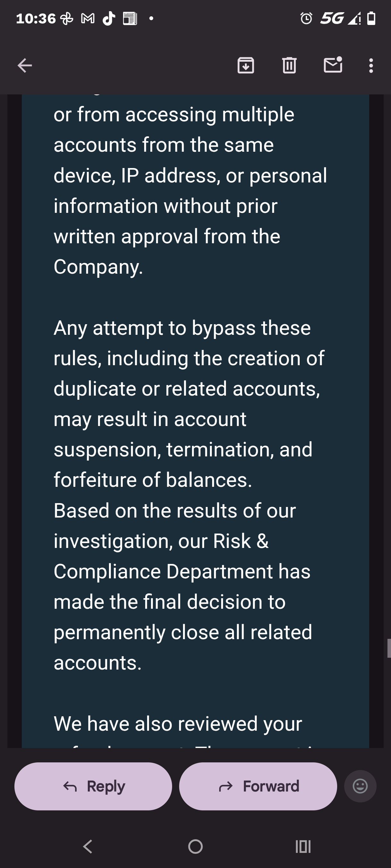The image size is (391, 868).
Task: Tap the battery indicator icon
Action: pyautogui.click(x=371, y=18)
